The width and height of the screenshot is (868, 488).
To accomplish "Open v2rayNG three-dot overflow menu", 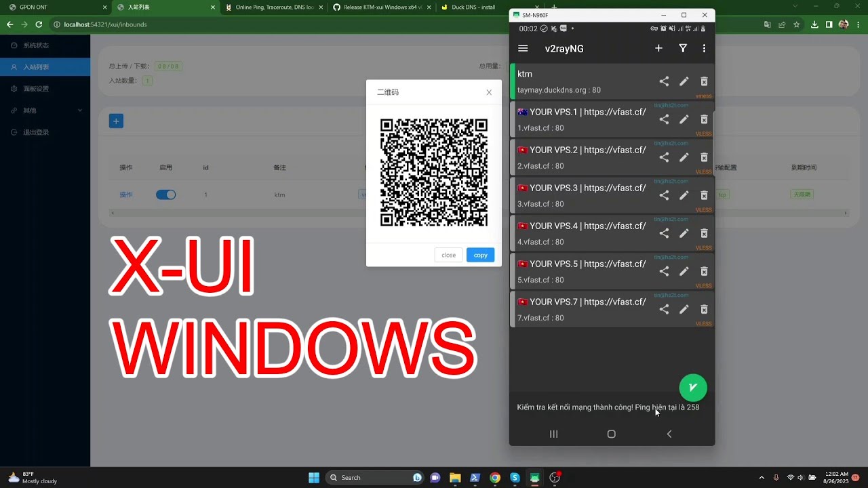I will tap(704, 49).
